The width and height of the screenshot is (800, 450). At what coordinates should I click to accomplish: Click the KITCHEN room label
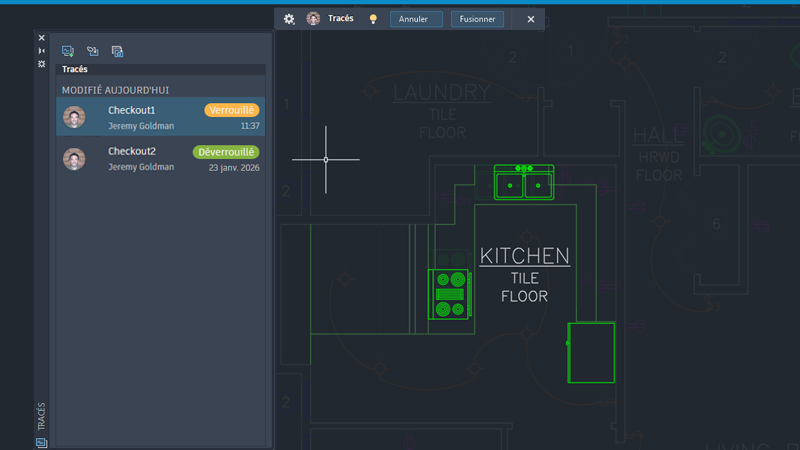point(524,256)
